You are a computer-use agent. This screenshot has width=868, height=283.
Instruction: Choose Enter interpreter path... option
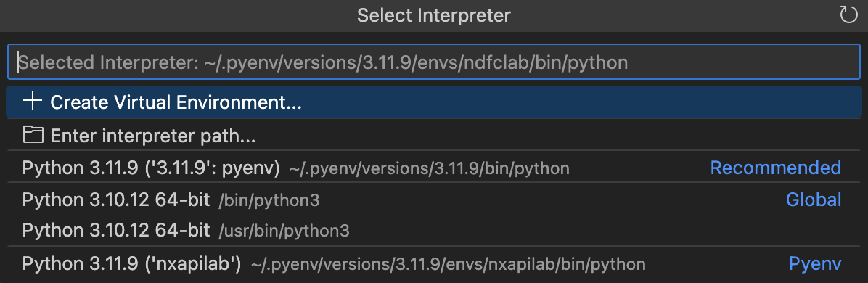tap(434, 135)
